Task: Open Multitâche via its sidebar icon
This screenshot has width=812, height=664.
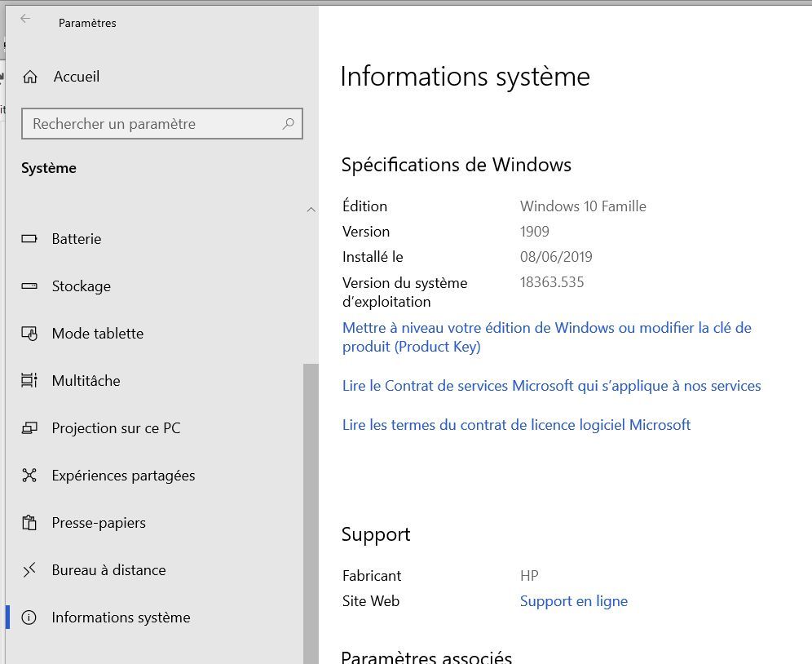Action: point(29,381)
